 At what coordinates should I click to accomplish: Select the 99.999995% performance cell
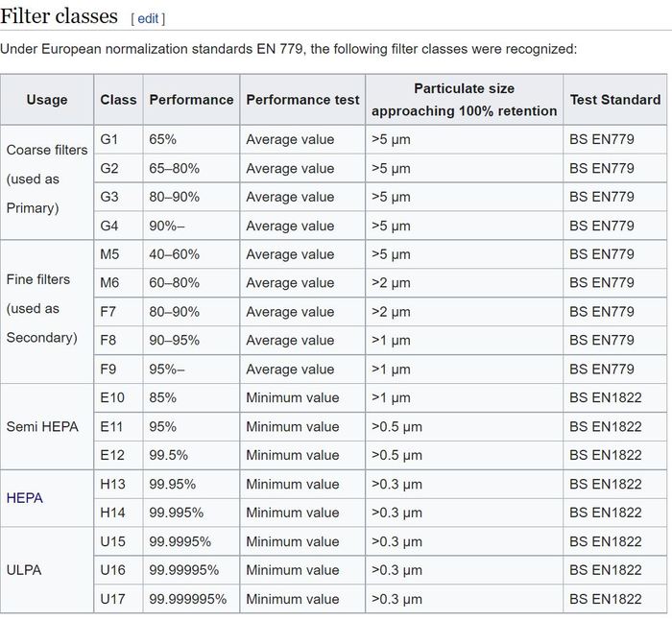pos(188,599)
